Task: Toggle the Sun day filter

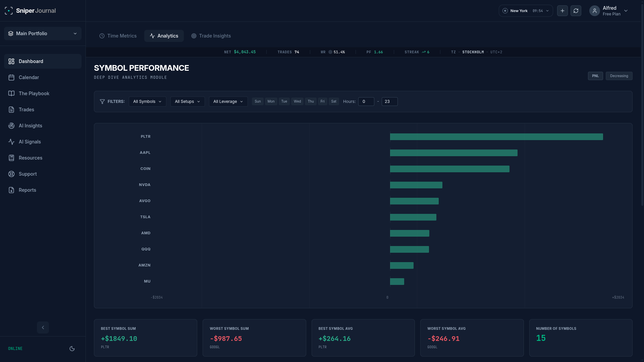Action: point(258,101)
